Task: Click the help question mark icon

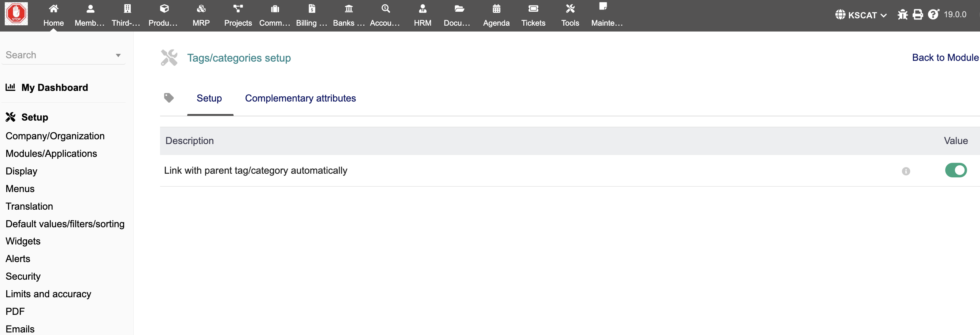Action: pos(933,14)
